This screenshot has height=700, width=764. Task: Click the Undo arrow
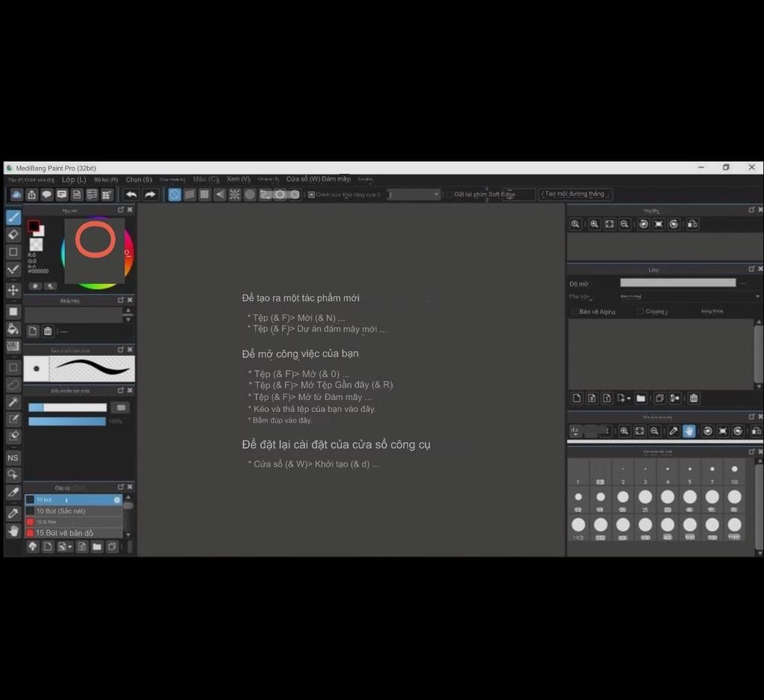click(x=131, y=195)
